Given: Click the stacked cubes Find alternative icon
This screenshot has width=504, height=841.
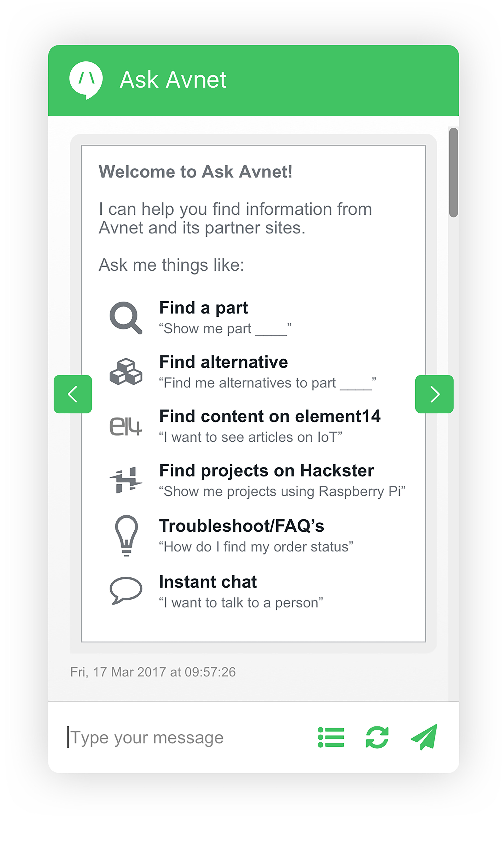Looking at the screenshot, I should (x=126, y=371).
